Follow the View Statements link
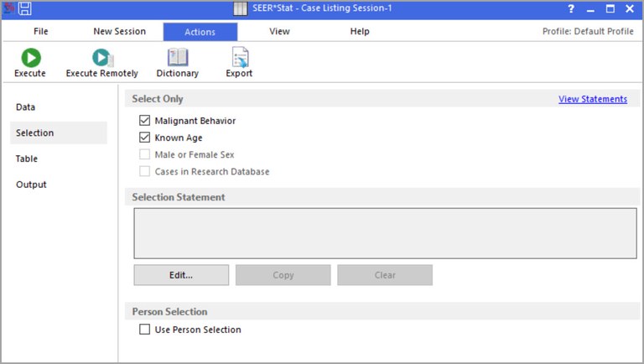644x364 pixels. (x=592, y=99)
